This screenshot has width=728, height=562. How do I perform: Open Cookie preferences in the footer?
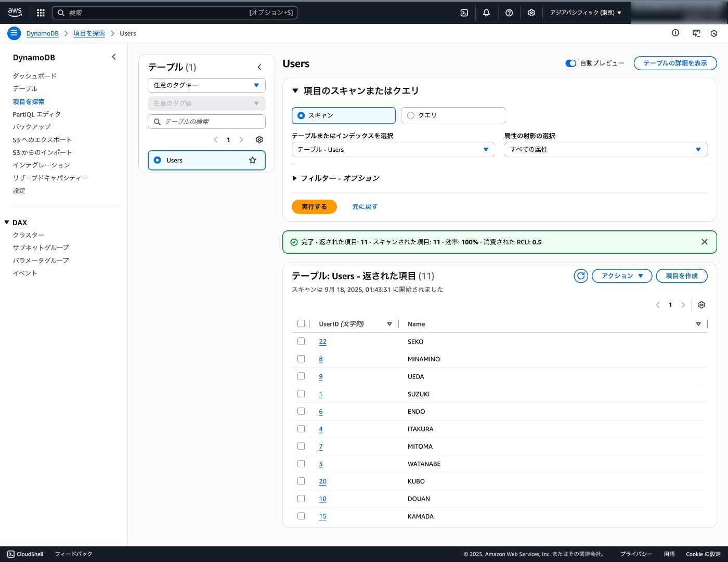[x=703, y=554]
